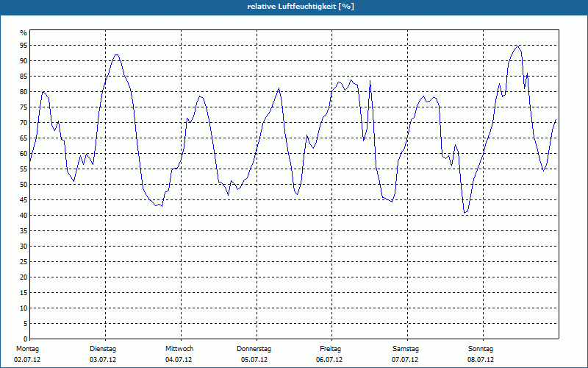
Task: Click the y-axis value 30
Action: [24, 247]
